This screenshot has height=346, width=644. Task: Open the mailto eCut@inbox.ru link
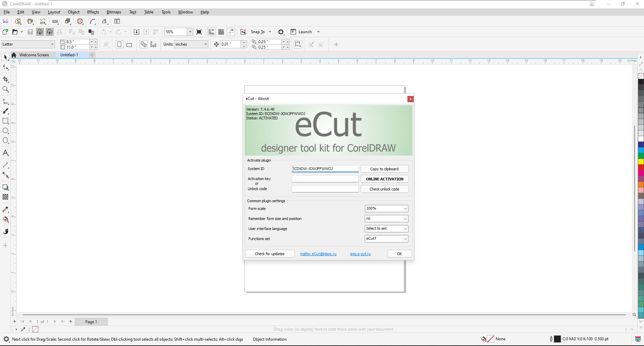318,254
